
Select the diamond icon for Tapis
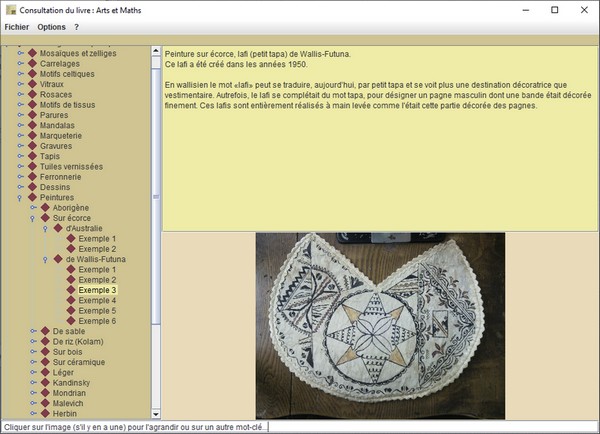pos(32,156)
